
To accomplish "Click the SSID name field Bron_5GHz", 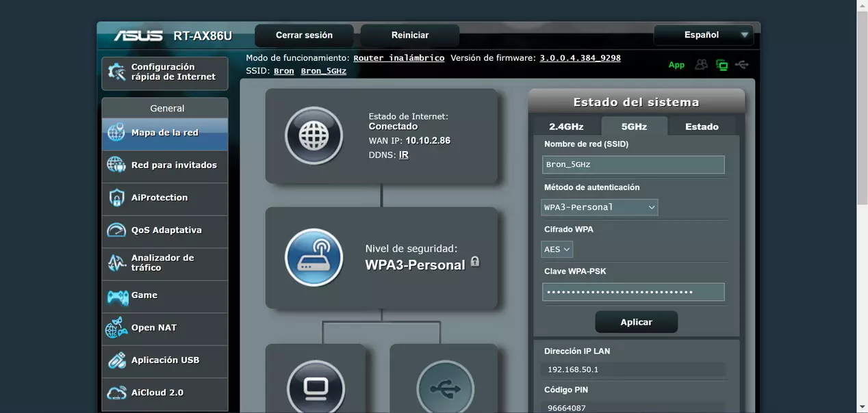I will click(633, 165).
